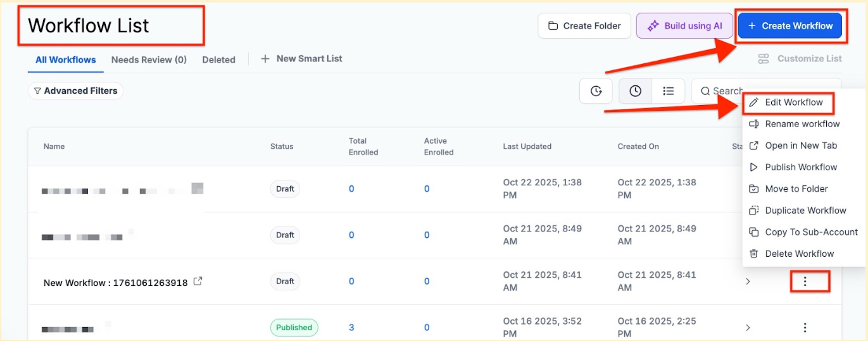Click the Duplicate Workflow icon in menu
868x341 pixels.
(753, 211)
